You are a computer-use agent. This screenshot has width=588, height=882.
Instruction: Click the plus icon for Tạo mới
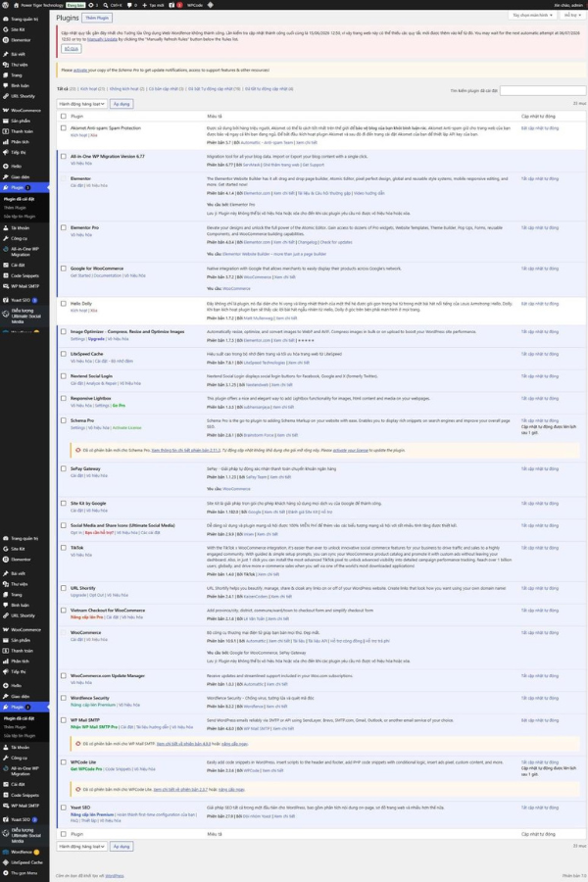click(145, 5)
